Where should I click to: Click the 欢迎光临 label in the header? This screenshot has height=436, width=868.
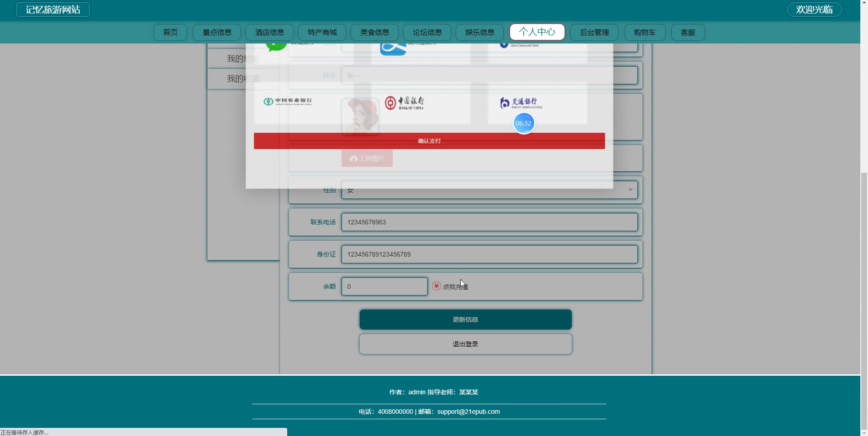tap(814, 10)
